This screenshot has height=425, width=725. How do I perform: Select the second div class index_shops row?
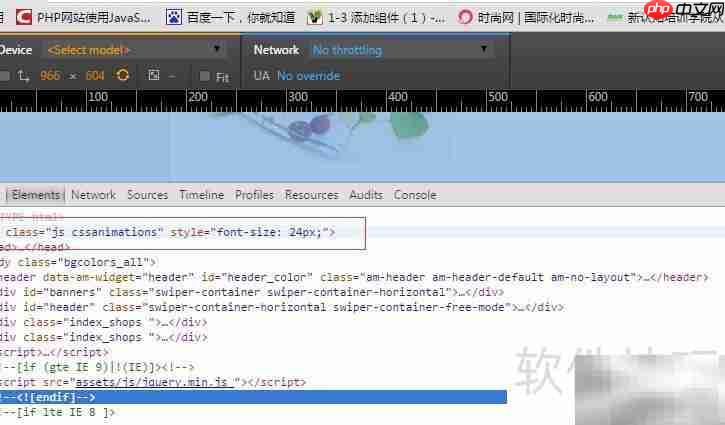pos(104,337)
